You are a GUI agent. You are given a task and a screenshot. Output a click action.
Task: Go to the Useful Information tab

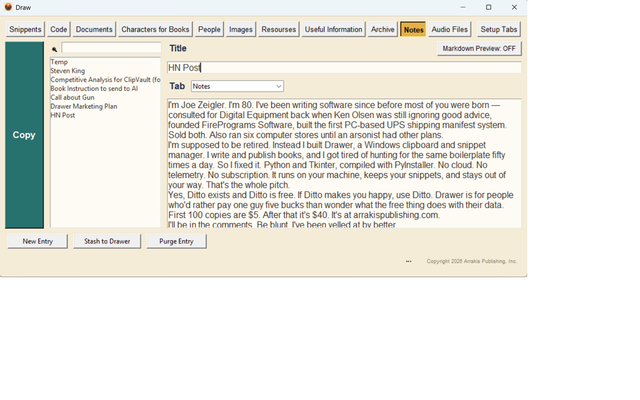pos(333,29)
